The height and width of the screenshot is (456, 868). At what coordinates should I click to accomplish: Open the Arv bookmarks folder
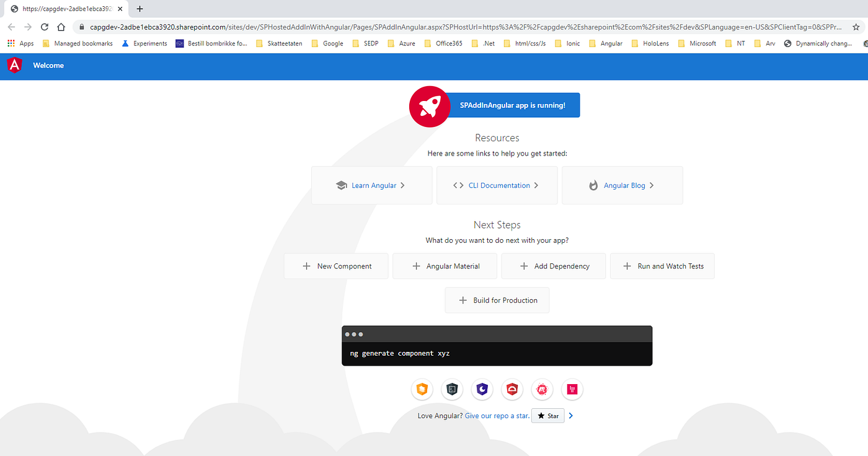click(x=764, y=43)
